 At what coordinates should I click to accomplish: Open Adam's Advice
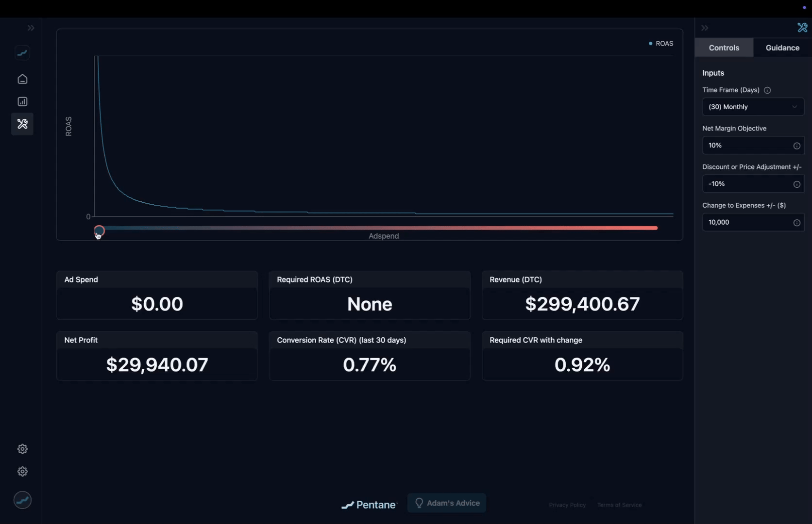[447, 503]
